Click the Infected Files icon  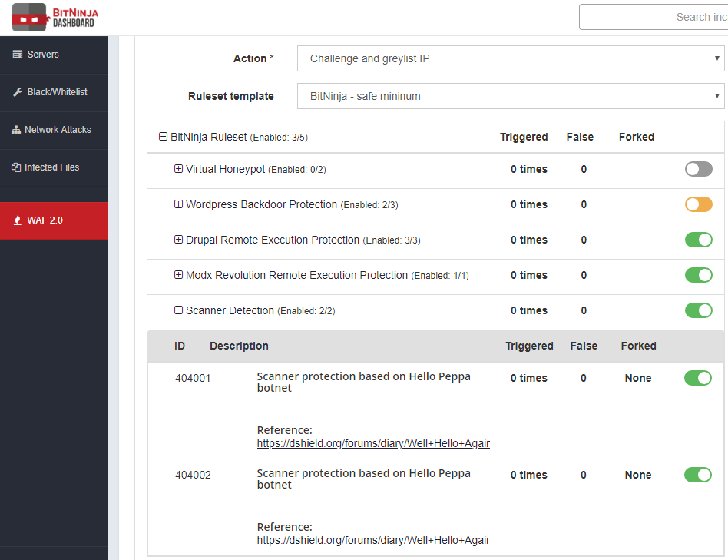click(x=16, y=167)
